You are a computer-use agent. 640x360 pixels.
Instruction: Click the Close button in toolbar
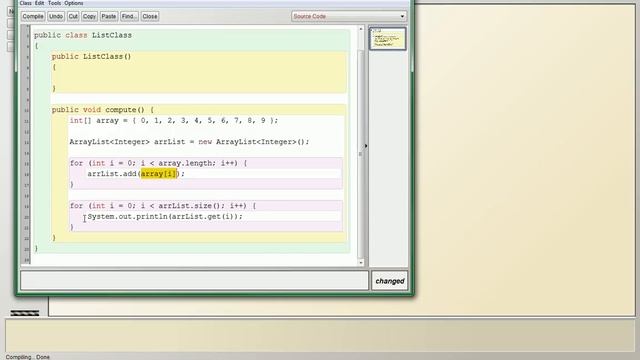[150, 16]
